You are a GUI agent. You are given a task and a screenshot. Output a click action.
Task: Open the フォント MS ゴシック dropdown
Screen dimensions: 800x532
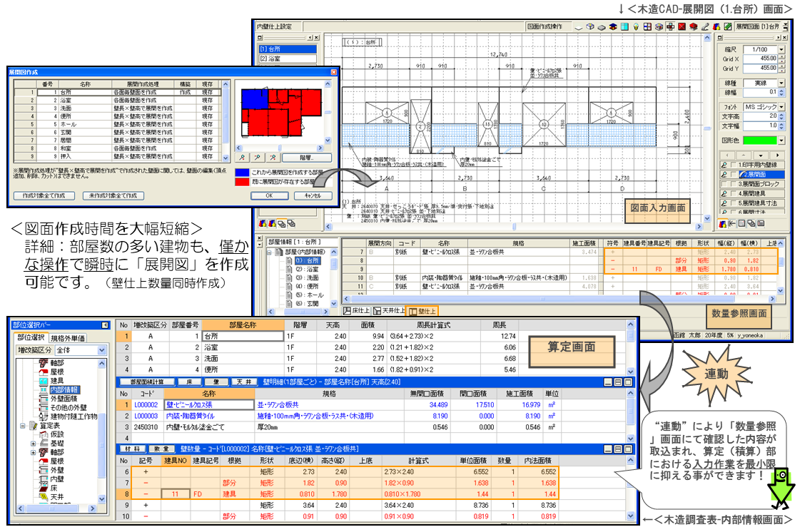(x=781, y=106)
